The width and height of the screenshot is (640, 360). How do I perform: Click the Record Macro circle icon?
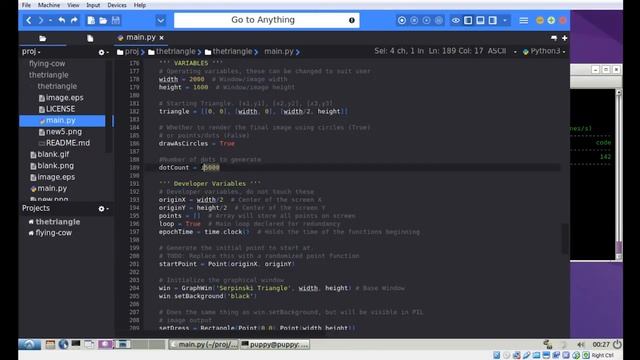402,20
